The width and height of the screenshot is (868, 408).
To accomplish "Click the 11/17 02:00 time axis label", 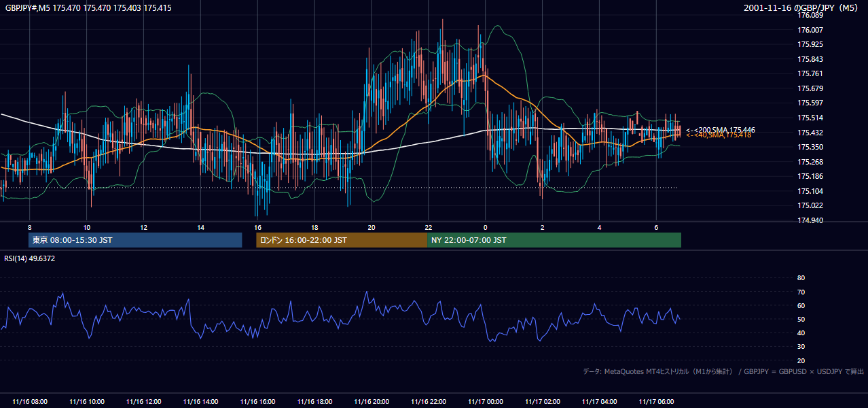I will click(542, 402).
